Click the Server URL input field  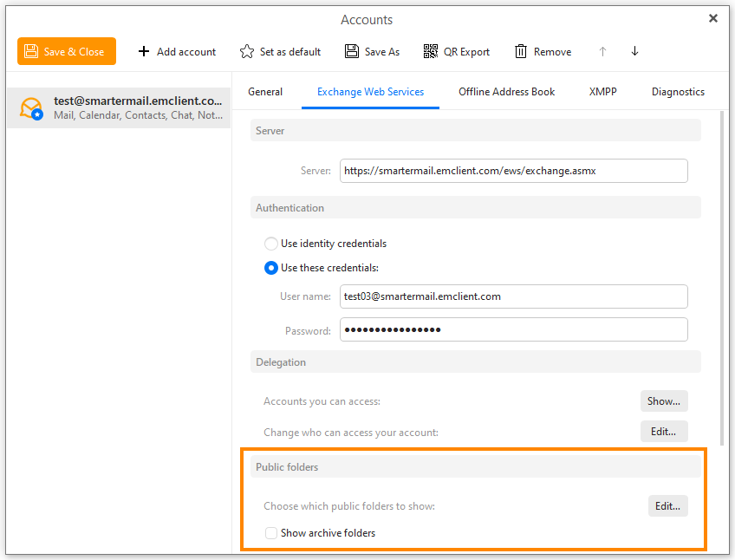point(513,171)
